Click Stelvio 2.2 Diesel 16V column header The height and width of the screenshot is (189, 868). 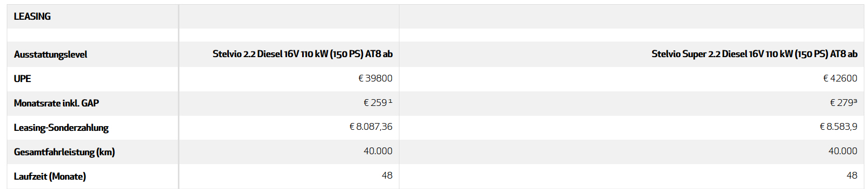pos(303,54)
